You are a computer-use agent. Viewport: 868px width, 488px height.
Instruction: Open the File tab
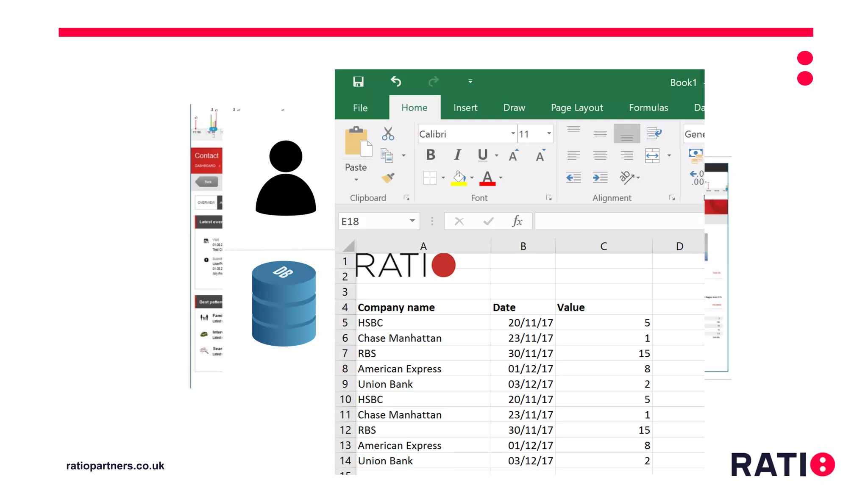(x=360, y=108)
